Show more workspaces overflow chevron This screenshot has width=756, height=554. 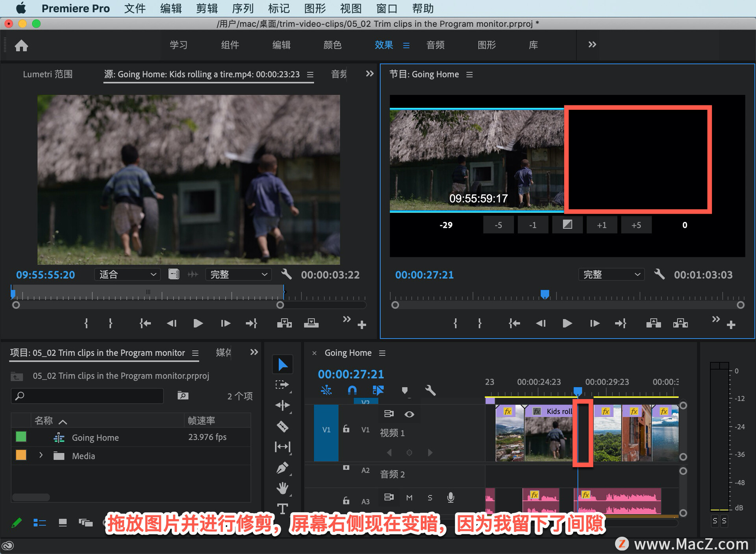(x=592, y=44)
